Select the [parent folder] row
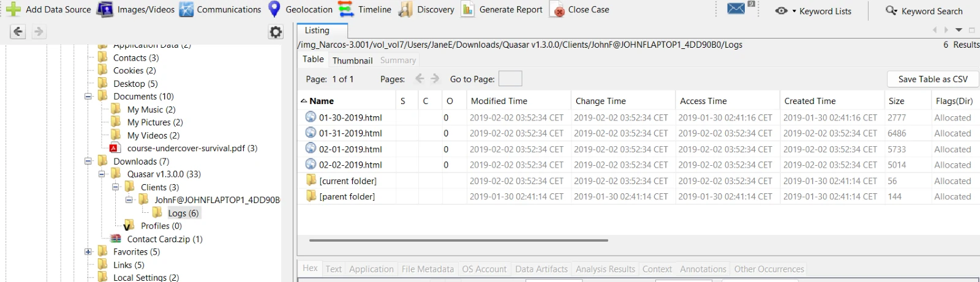The image size is (980, 282). coord(347,196)
